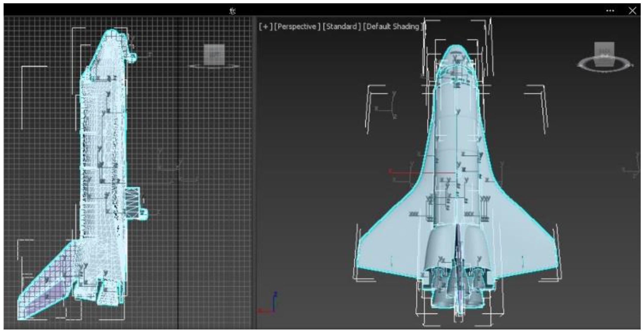Click the compass ring under the wireframe ViewCube
This screenshot has height=334, width=644.
pos(195,66)
